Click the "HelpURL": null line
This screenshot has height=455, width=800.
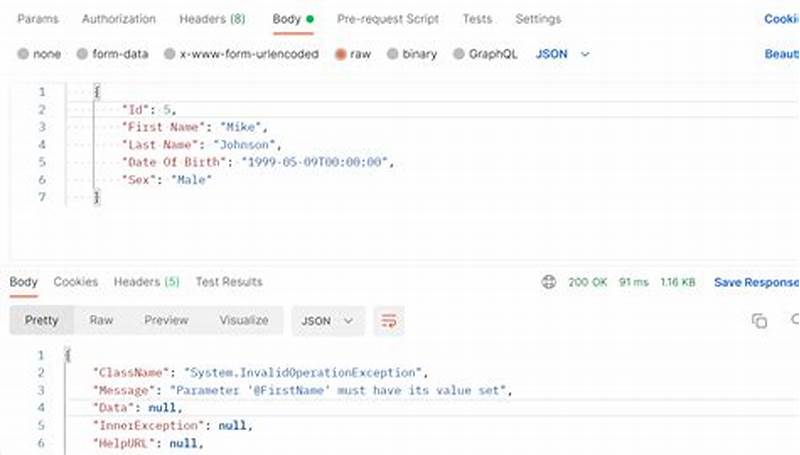coord(148,443)
